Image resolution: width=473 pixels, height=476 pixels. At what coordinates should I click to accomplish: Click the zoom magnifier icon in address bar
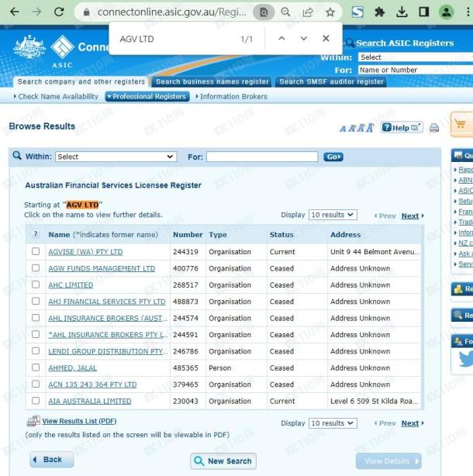pos(285,12)
